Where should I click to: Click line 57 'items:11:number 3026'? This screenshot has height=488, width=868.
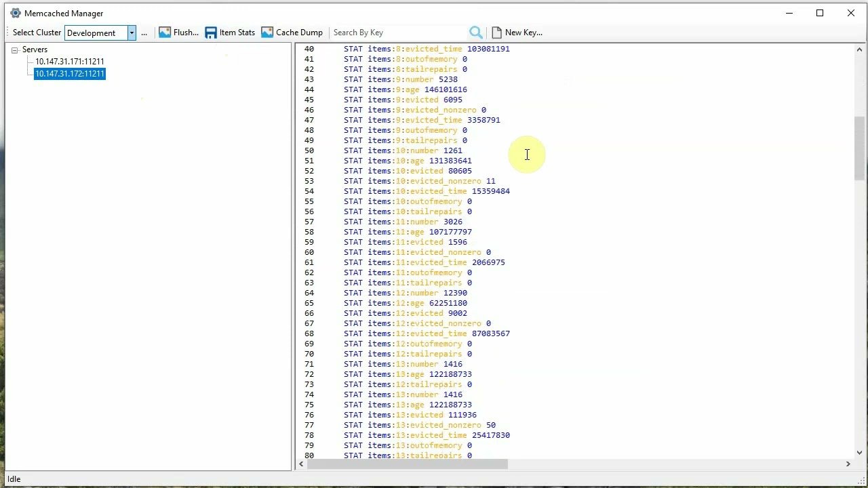[403, 222]
